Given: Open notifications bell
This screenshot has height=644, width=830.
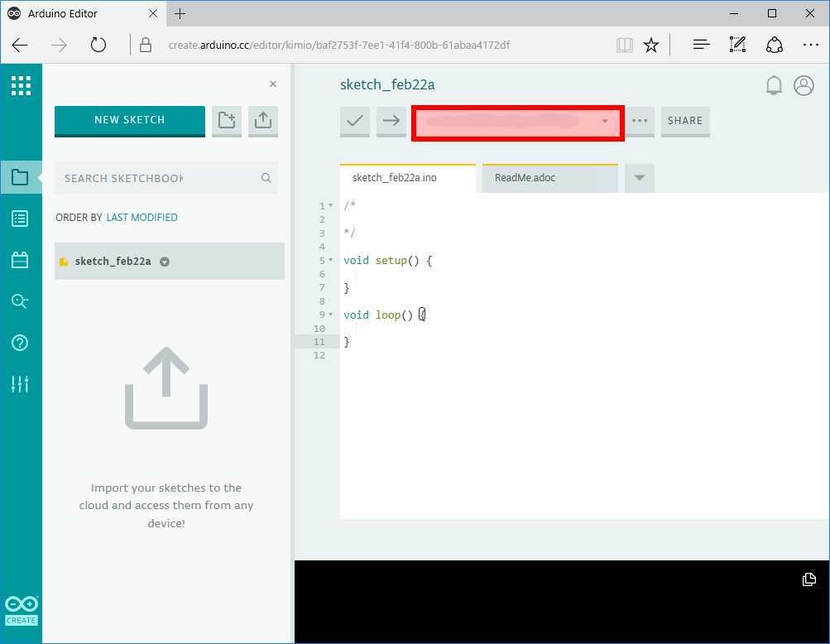Looking at the screenshot, I should pyautogui.click(x=774, y=85).
